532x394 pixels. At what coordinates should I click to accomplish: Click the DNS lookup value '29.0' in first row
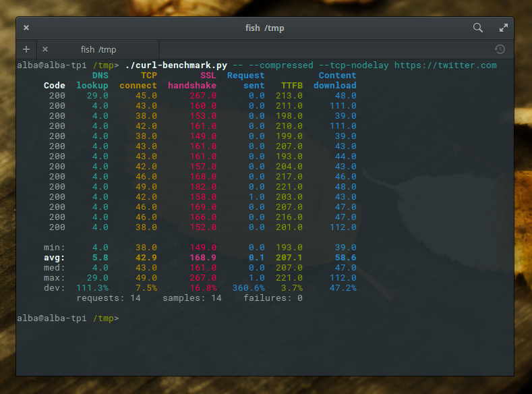(x=97, y=96)
